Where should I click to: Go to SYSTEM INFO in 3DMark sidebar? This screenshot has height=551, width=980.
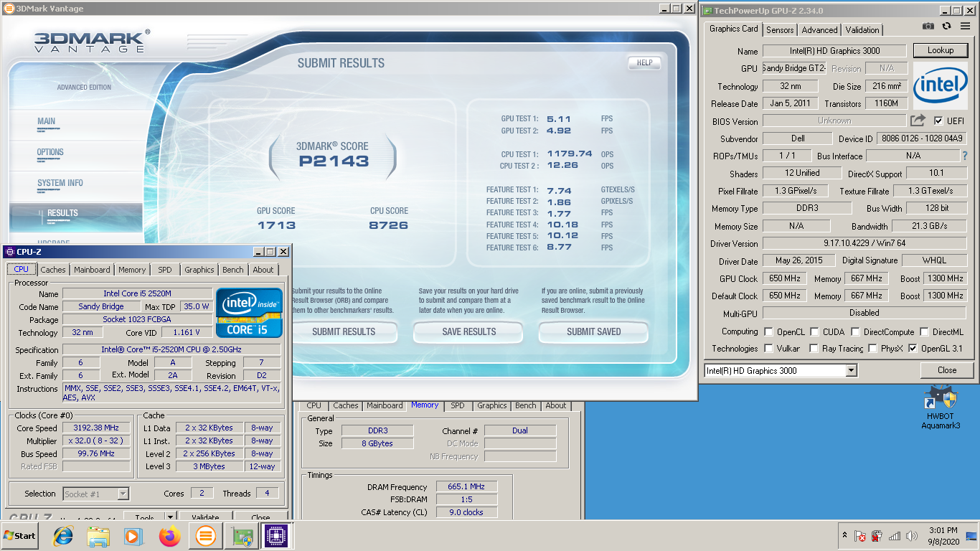coord(60,183)
